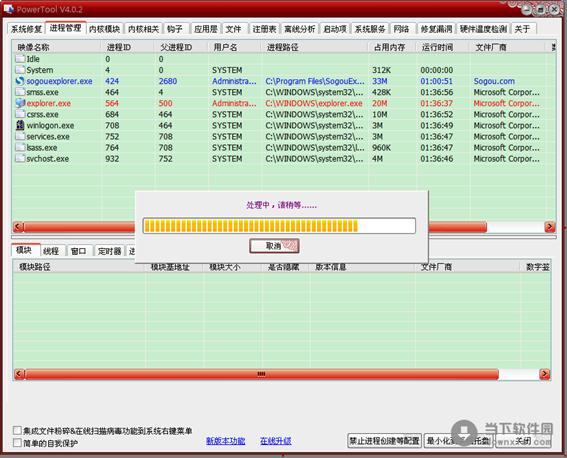Open the 修复漏洞 tab
This screenshot has width=567, height=458.
pyautogui.click(x=436, y=29)
